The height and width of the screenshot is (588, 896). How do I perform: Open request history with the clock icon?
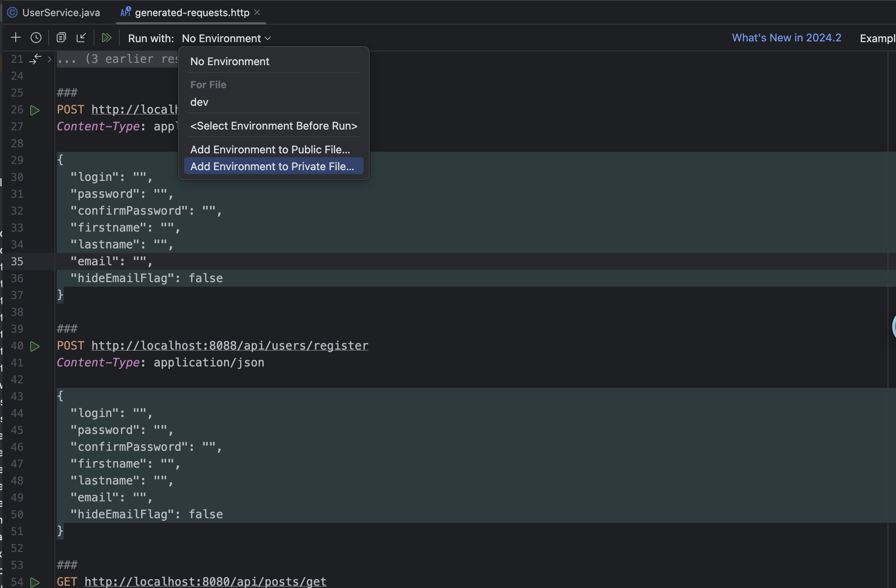(36, 37)
